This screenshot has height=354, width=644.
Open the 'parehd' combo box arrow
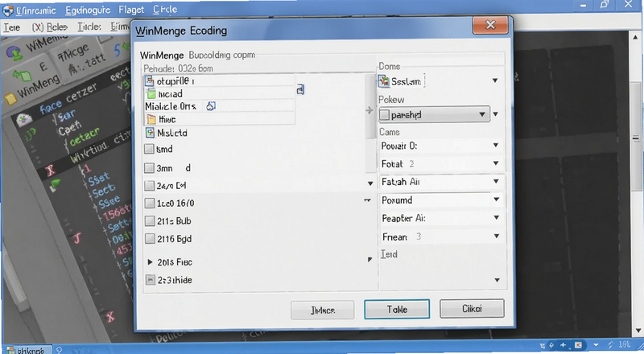pyautogui.click(x=482, y=114)
